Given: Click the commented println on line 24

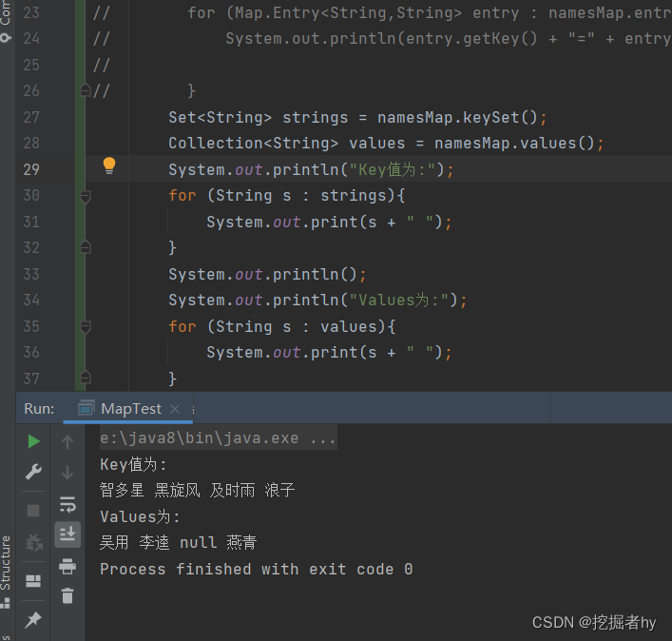Looking at the screenshot, I should [x=448, y=39].
